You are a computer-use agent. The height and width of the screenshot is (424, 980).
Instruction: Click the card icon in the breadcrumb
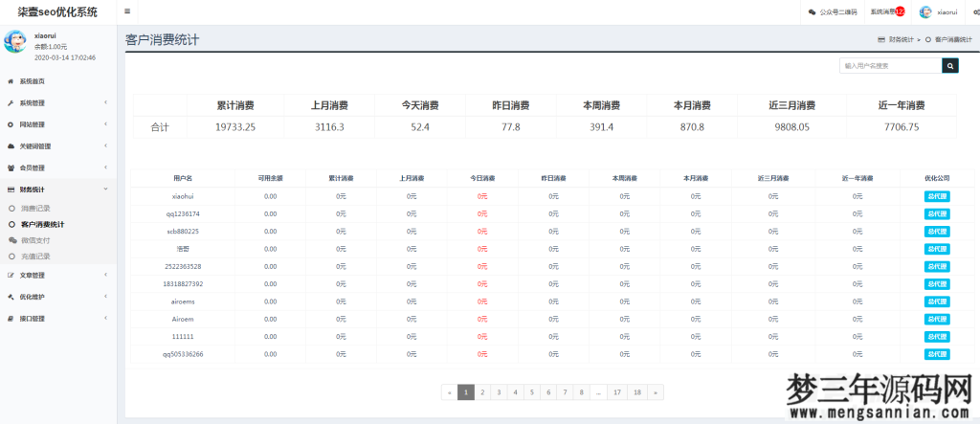[x=881, y=39]
